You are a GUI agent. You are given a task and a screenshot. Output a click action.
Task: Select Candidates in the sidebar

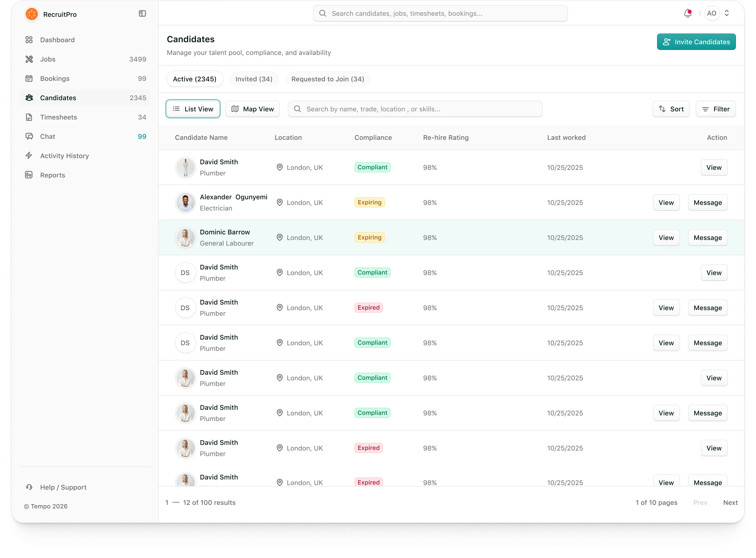click(x=85, y=98)
